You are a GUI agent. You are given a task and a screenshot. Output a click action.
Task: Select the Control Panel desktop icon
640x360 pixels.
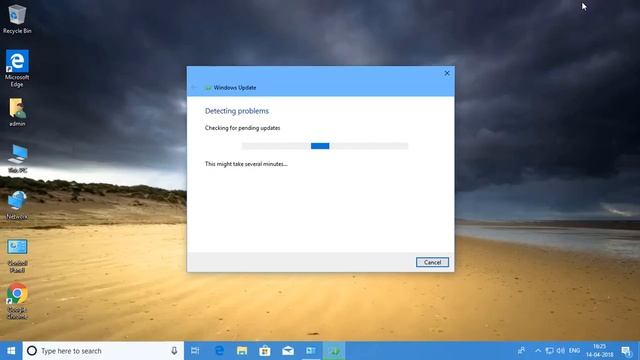(x=17, y=256)
